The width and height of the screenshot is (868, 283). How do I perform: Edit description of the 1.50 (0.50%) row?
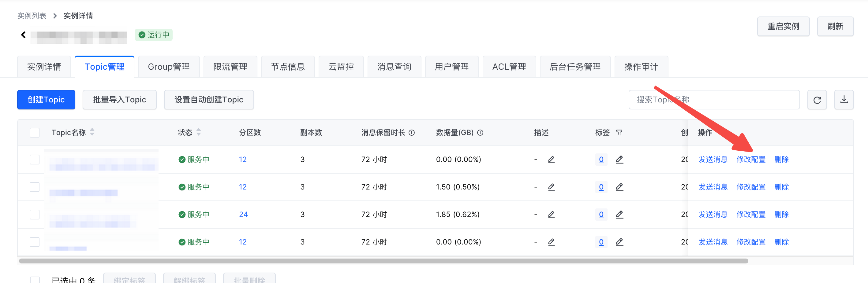(551, 187)
